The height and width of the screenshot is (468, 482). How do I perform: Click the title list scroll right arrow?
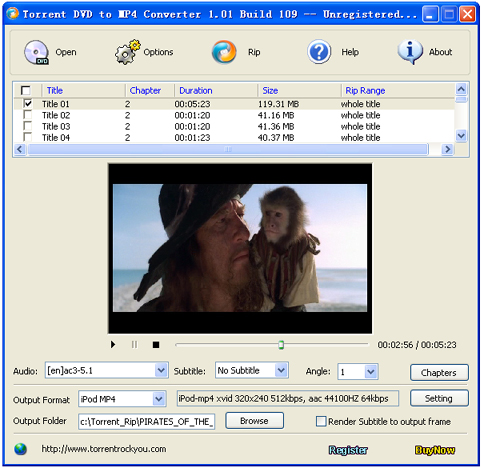(x=447, y=149)
